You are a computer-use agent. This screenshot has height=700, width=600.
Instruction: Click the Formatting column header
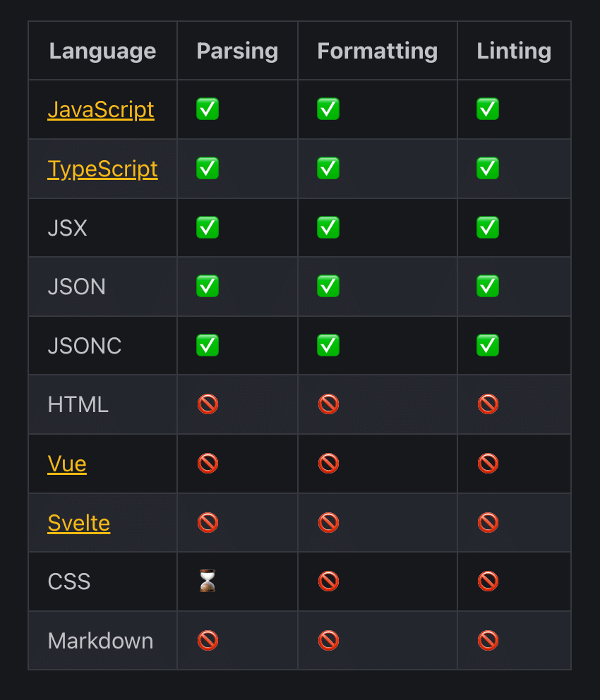coord(377,50)
